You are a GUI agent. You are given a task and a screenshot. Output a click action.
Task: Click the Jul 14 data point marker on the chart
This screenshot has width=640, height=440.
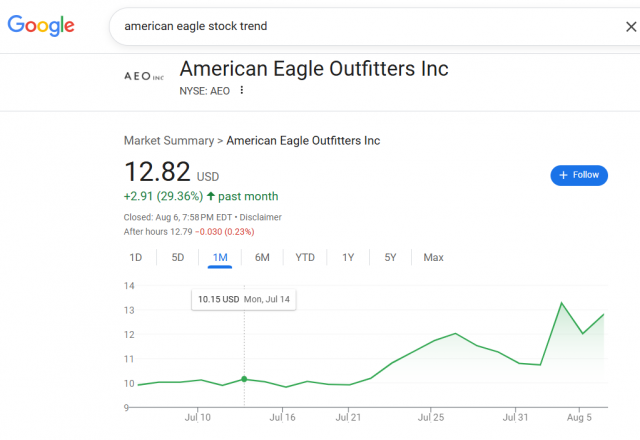pyautogui.click(x=244, y=379)
